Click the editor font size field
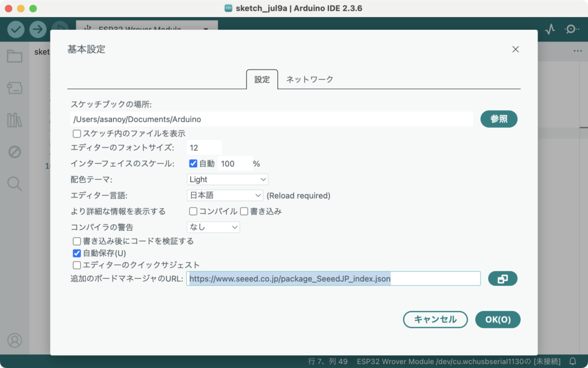Viewport: 588px width, 368px height. click(204, 148)
